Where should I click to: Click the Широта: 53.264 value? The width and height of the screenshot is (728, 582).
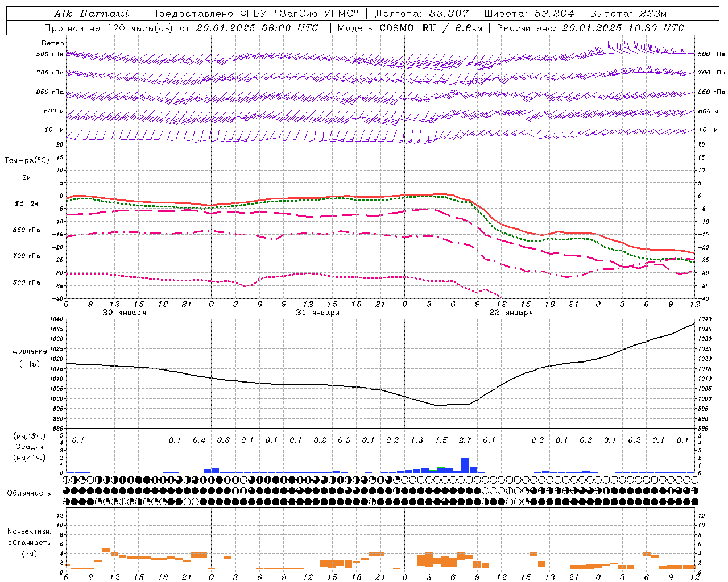click(x=529, y=14)
